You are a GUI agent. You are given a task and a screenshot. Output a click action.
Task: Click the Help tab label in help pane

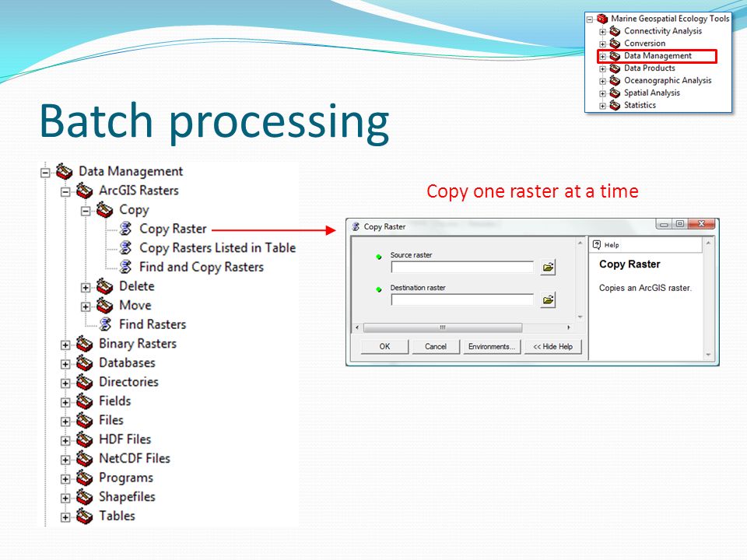point(612,245)
